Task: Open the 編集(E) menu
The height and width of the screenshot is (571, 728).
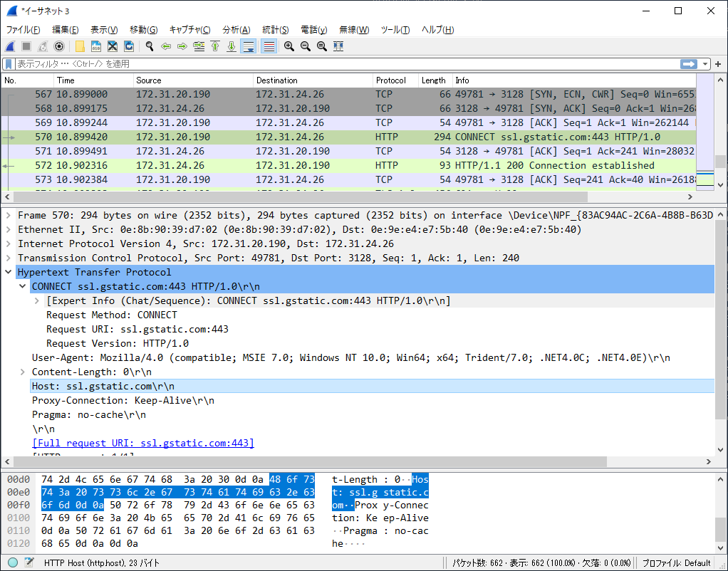Action: click(65, 30)
